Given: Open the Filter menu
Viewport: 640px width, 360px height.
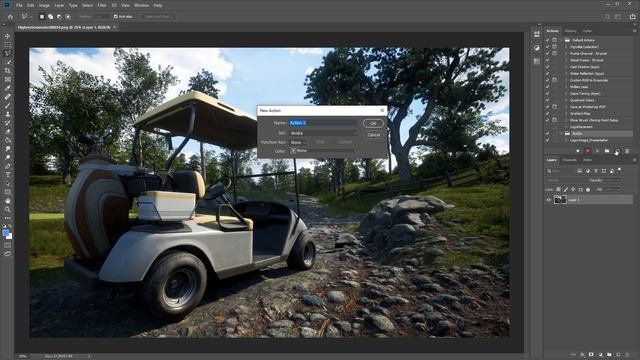Looking at the screenshot, I should (x=102, y=5).
